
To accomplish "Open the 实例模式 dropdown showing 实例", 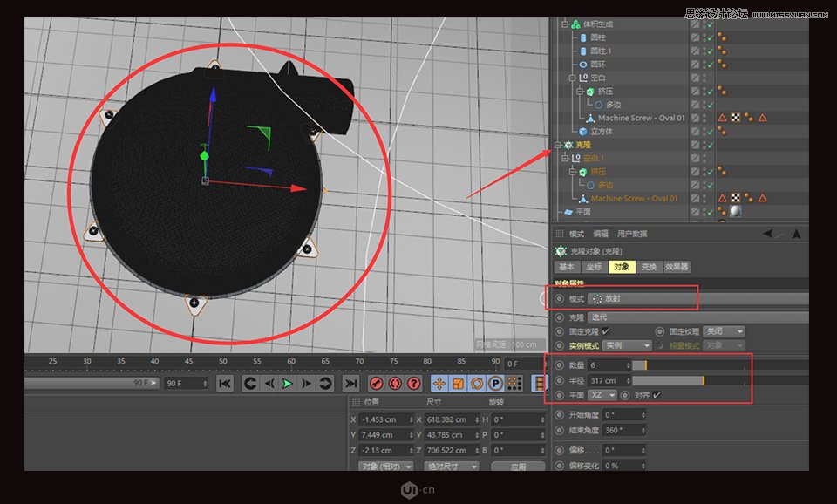I will coord(627,346).
